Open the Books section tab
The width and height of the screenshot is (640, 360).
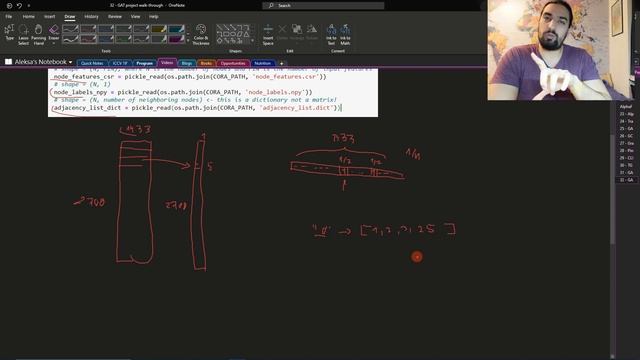click(x=206, y=63)
